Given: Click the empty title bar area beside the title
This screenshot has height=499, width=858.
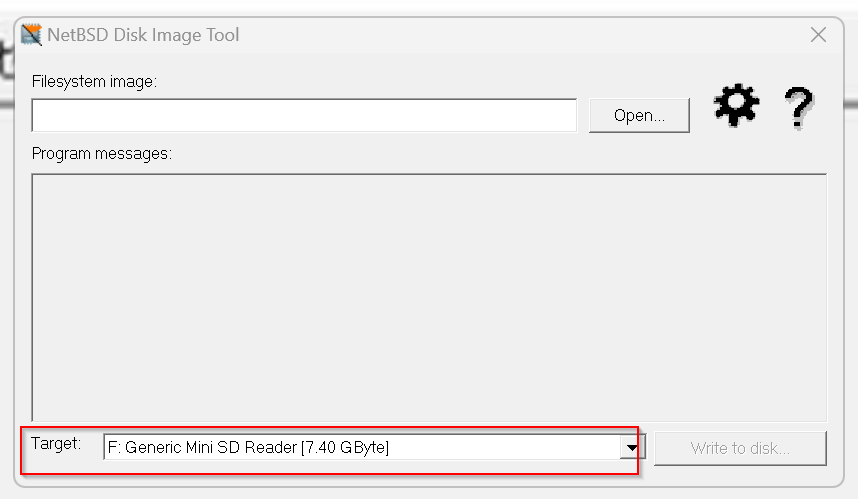Looking at the screenshot, I should coord(520,35).
